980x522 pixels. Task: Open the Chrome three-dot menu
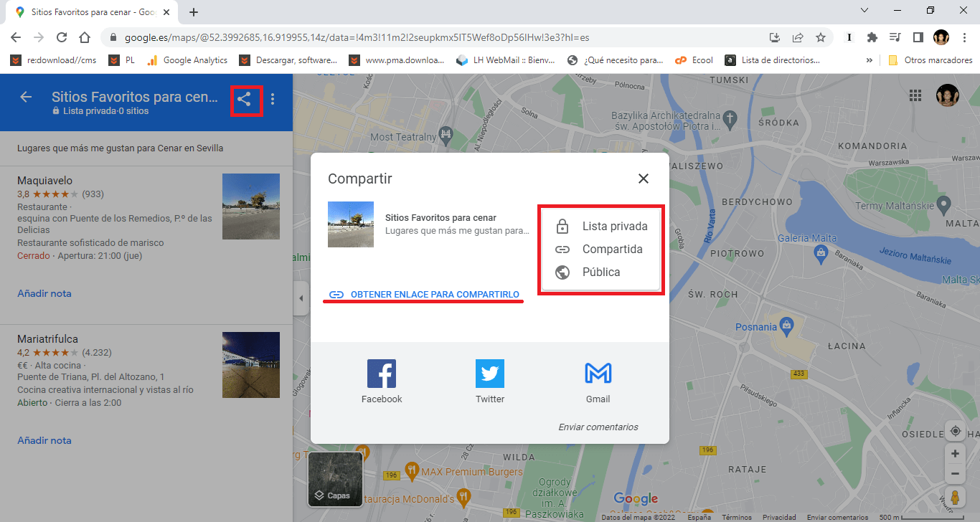pyautogui.click(x=964, y=37)
